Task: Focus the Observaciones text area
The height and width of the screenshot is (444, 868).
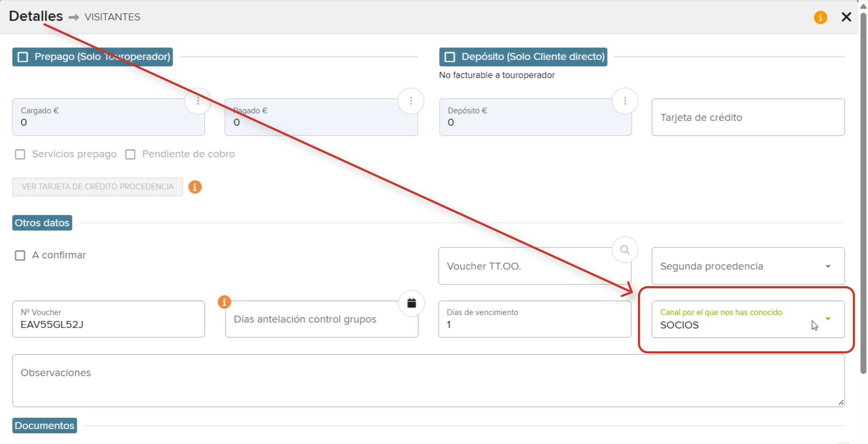Action: 428,380
